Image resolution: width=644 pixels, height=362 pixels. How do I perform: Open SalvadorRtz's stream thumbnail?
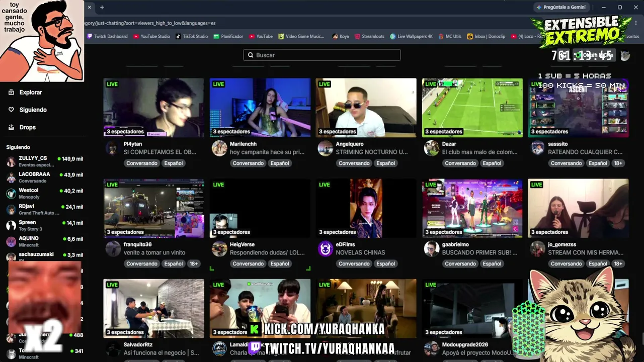pyautogui.click(x=154, y=308)
